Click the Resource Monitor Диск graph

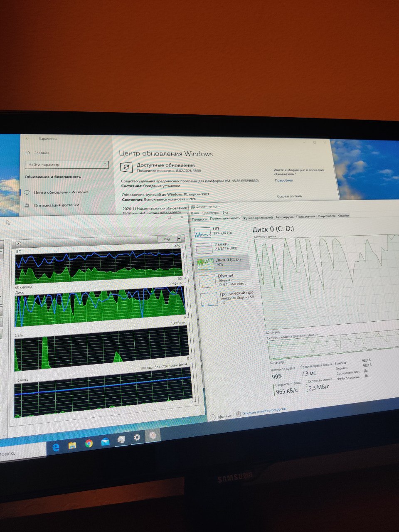(100, 305)
